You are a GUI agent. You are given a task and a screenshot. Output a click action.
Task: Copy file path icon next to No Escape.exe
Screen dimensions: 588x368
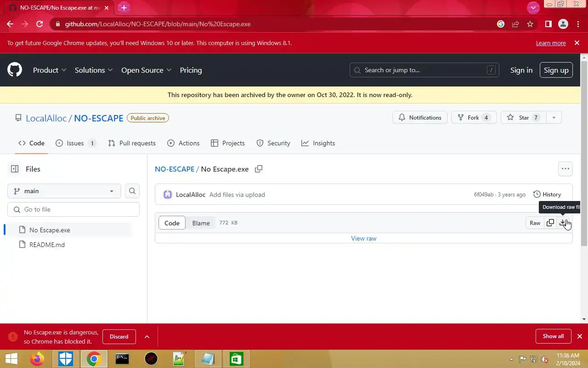259,169
